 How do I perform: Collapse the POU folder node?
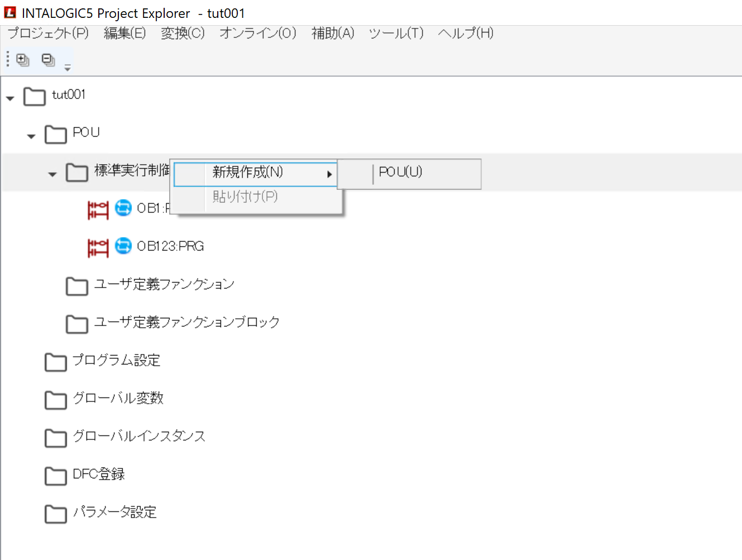tap(31, 136)
